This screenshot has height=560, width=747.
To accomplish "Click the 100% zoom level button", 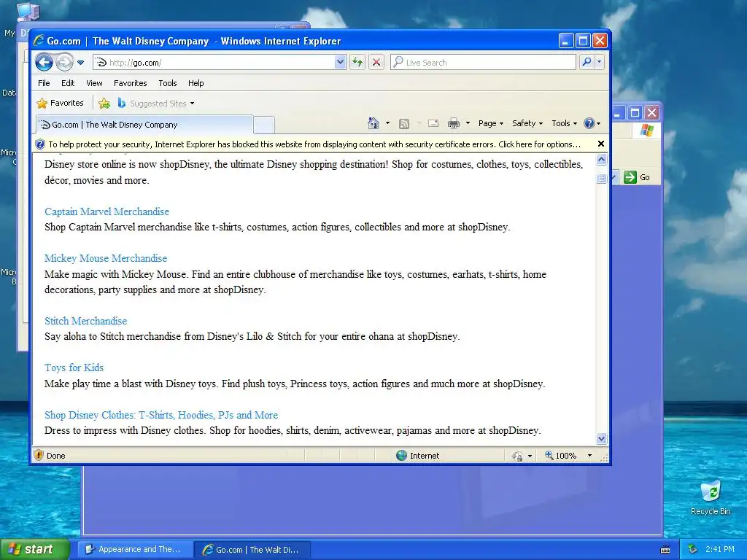I will point(561,455).
